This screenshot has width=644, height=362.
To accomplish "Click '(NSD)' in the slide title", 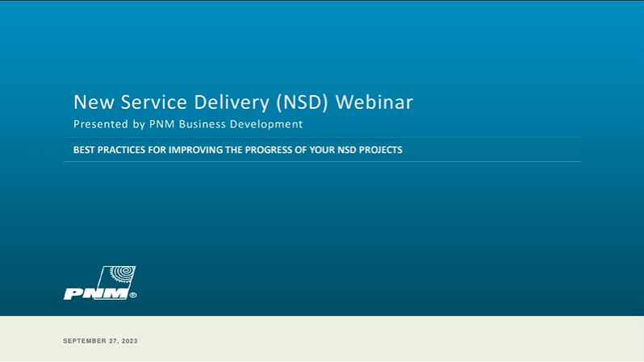I will coord(302,102).
